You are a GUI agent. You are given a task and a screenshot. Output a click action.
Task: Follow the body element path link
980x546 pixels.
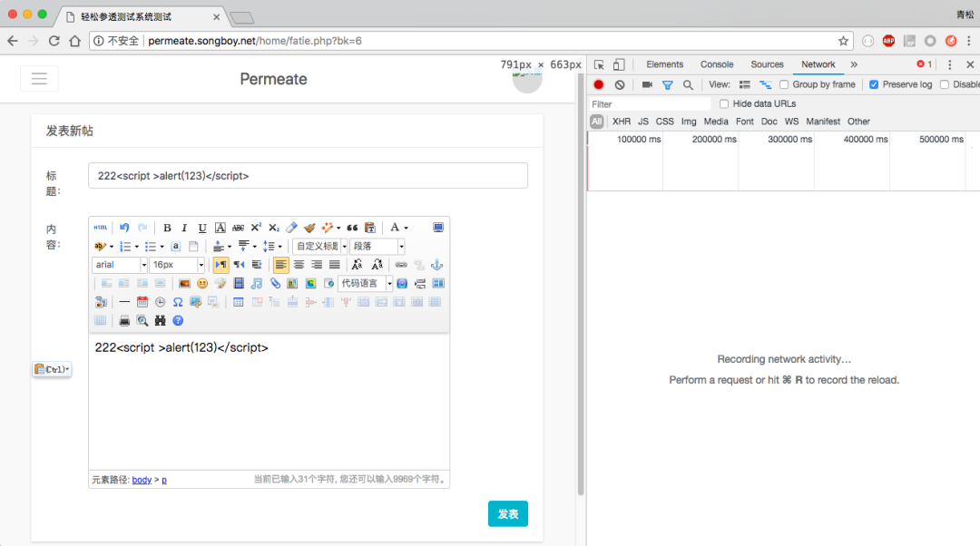click(x=142, y=480)
